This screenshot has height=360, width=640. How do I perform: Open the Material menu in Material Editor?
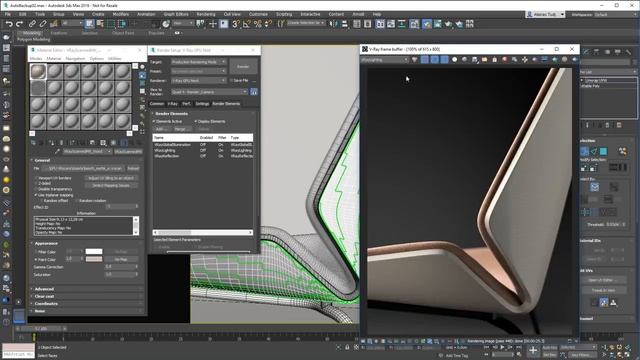click(53, 58)
